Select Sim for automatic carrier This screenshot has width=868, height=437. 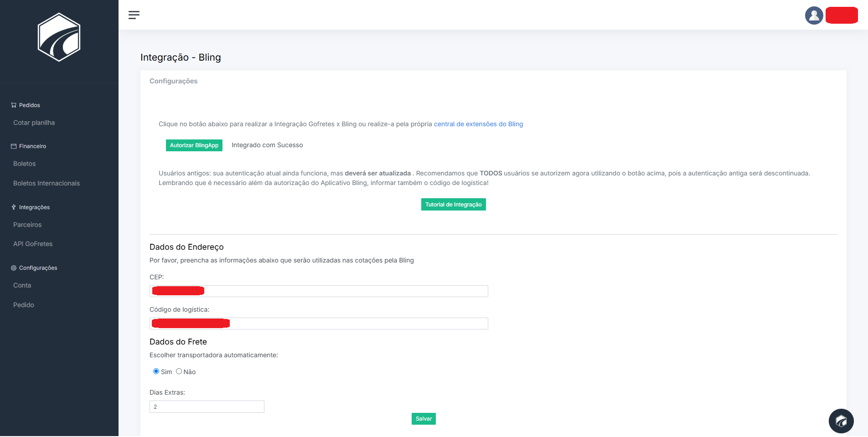[x=156, y=371]
